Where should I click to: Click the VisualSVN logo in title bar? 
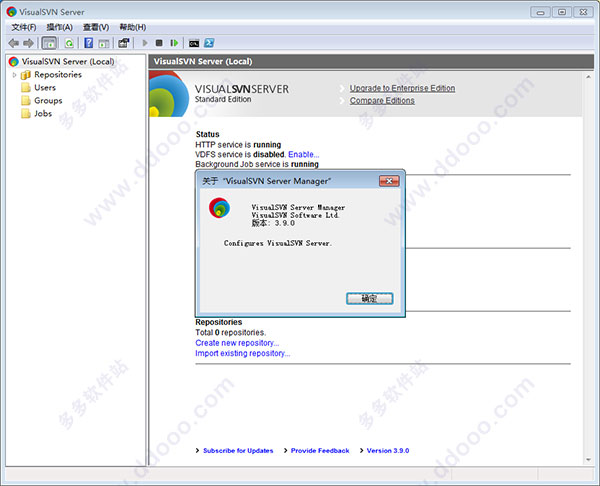(x=11, y=12)
